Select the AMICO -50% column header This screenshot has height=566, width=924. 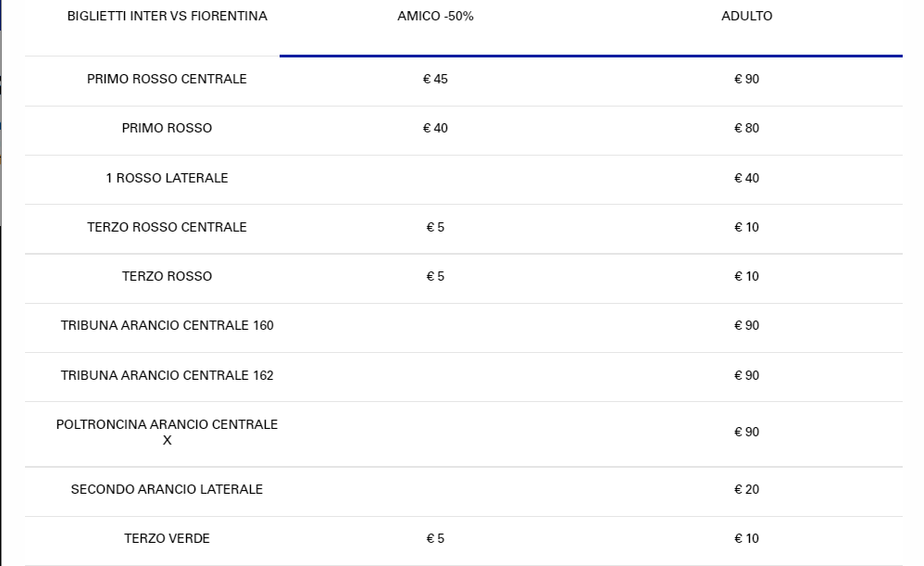pos(435,17)
